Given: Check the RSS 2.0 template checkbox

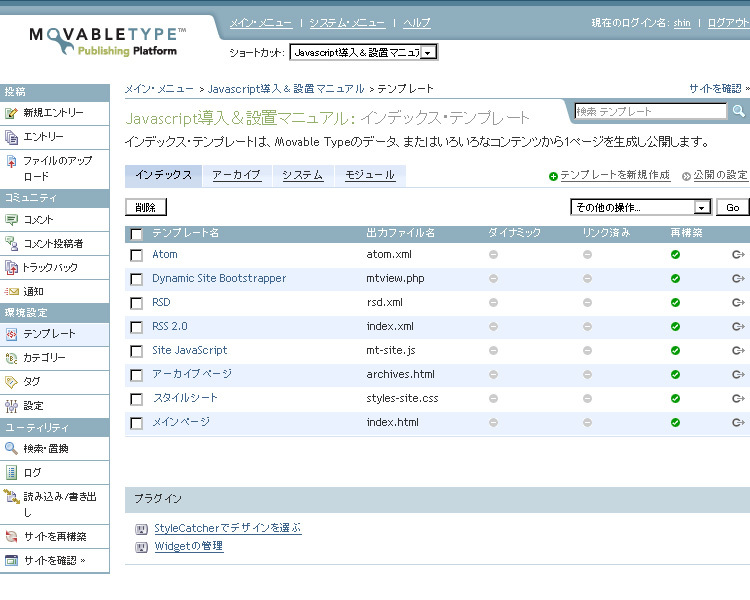Looking at the screenshot, I should point(136,327).
